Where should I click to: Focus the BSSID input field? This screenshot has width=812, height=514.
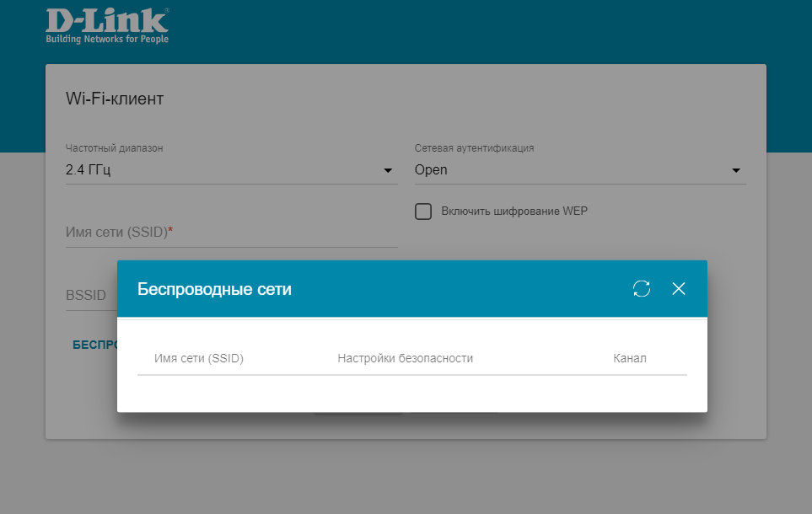(x=91, y=296)
